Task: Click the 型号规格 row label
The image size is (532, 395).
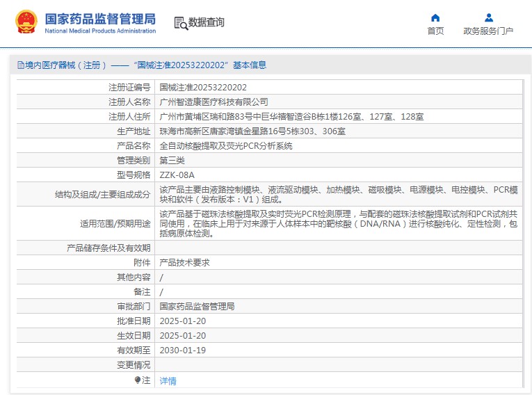Action: [134, 175]
